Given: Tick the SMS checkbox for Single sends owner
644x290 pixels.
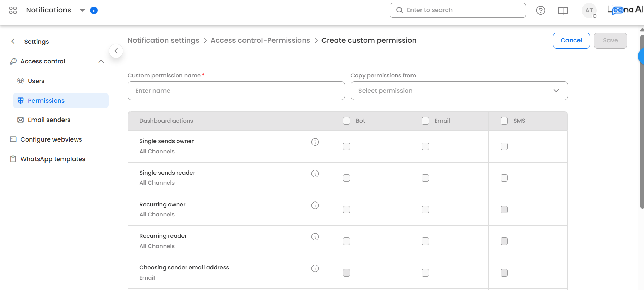Looking at the screenshot, I should coord(504,146).
